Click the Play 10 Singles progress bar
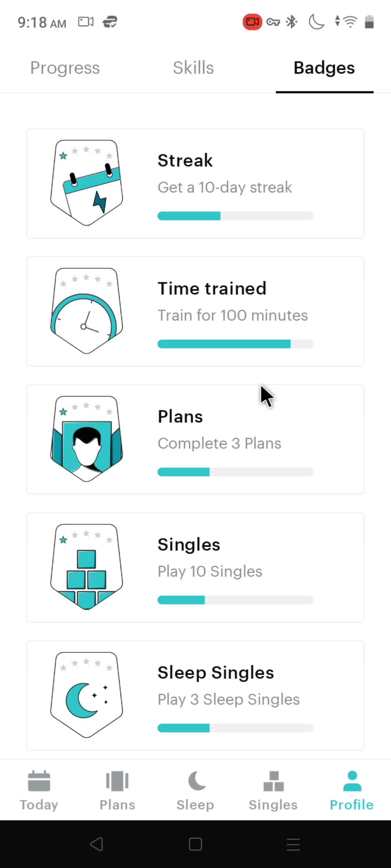 236,600
